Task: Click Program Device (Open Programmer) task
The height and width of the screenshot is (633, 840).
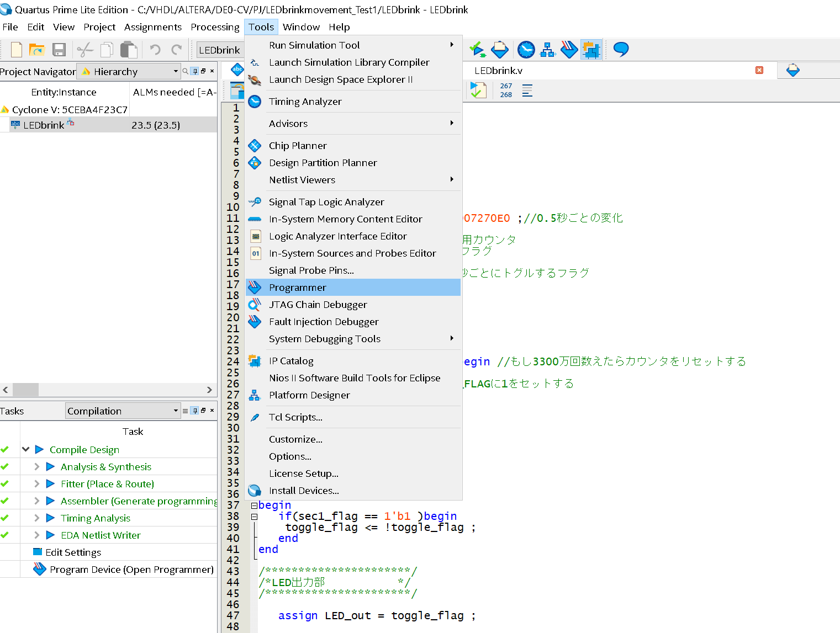Action: [x=131, y=570]
